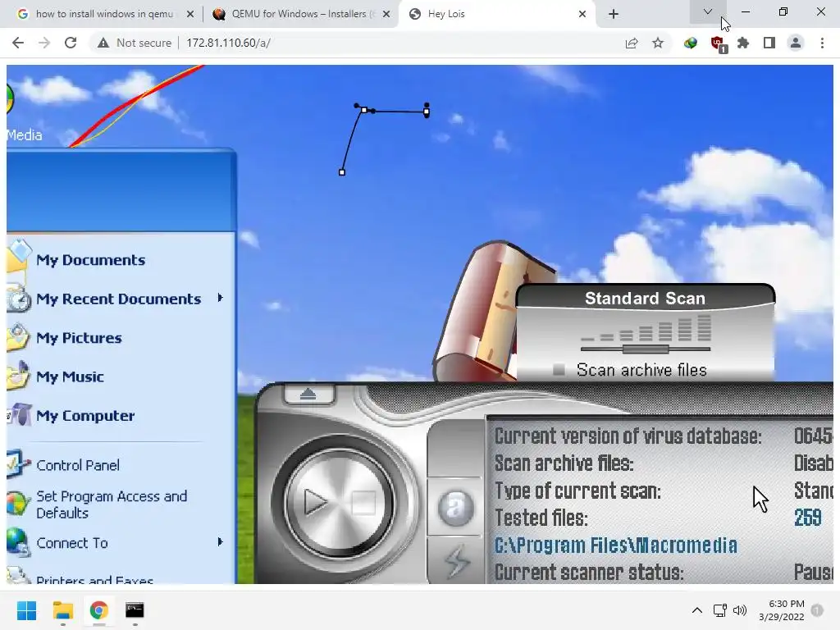Viewport: 840px width, 630px height.
Task: Click the Connect To globe icon
Action: point(18,542)
